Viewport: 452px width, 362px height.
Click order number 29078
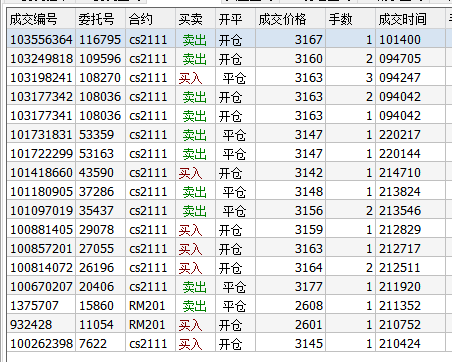[x=96, y=230]
